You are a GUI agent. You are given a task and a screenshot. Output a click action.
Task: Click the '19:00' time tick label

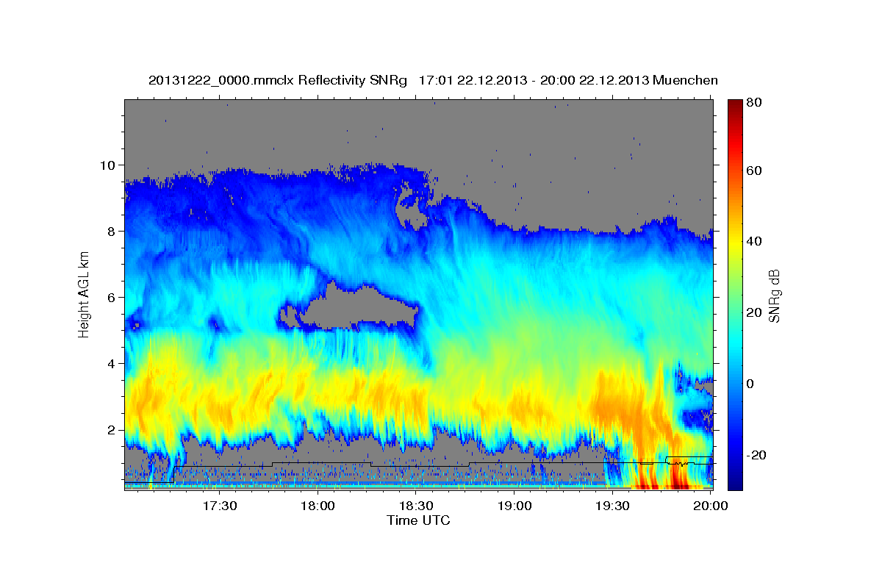coord(514,506)
